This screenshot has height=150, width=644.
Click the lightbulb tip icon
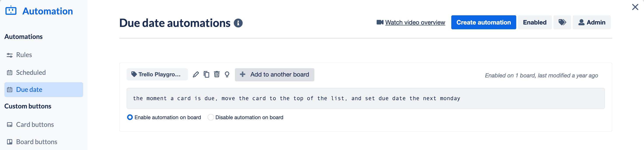coord(227,74)
